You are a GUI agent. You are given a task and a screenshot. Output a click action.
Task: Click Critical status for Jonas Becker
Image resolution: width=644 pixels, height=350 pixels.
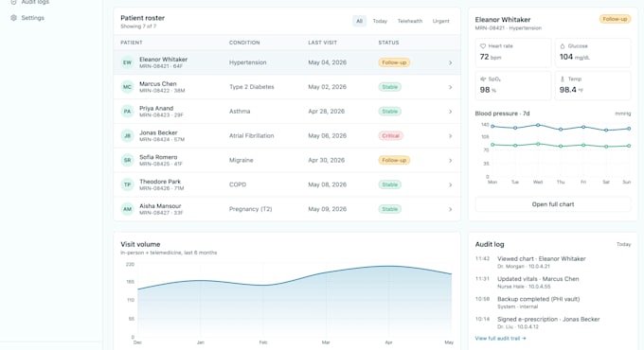[x=390, y=136]
